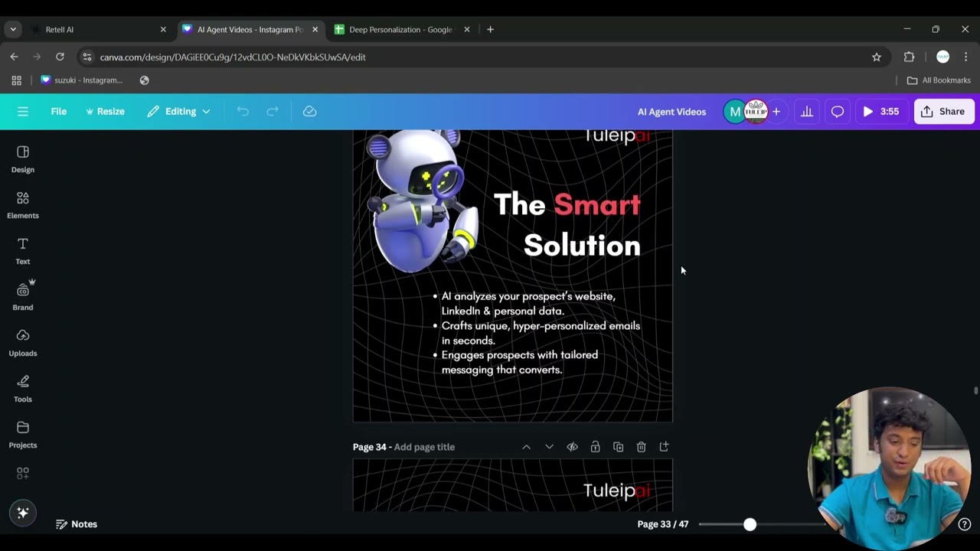
Task: Click the Page 33 / 47 indicator
Action: coord(663,524)
